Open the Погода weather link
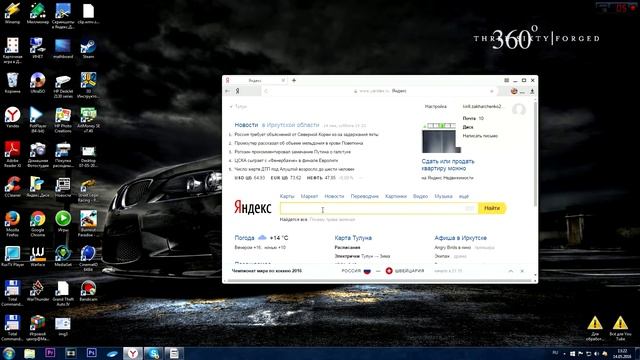This screenshot has width=640, height=360. click(244, 238)
